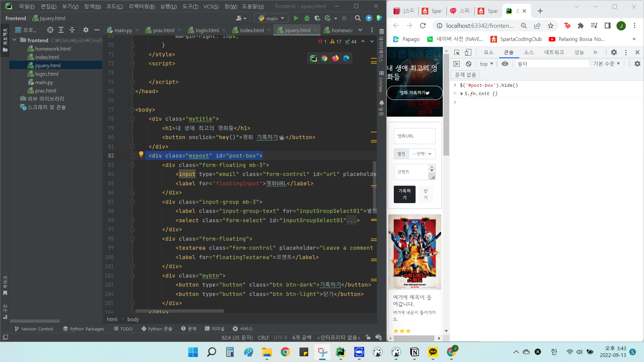Screen dimensions: 644x362
Task: Run the main configuration in PyCharm
Action: (x=296, y=18)
